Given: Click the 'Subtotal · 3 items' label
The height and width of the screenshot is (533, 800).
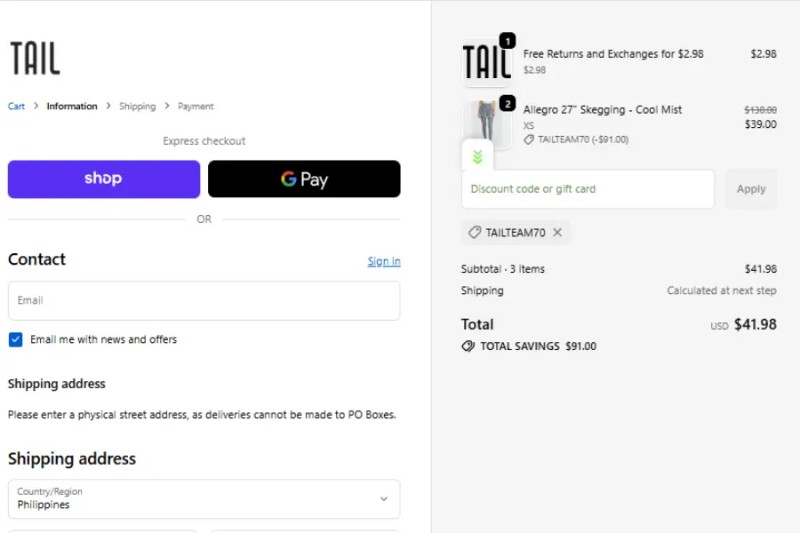Looking at the screenshot, I should click(x=503, y=269).
